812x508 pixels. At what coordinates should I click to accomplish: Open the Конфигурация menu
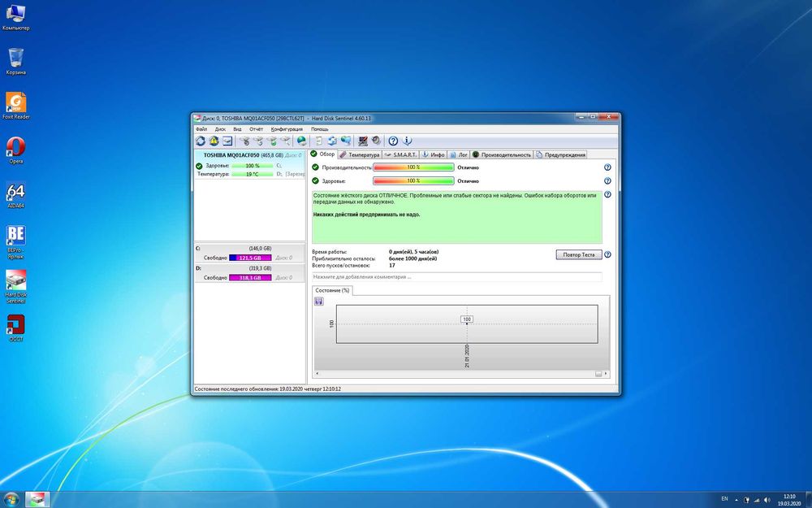[287, 129]
